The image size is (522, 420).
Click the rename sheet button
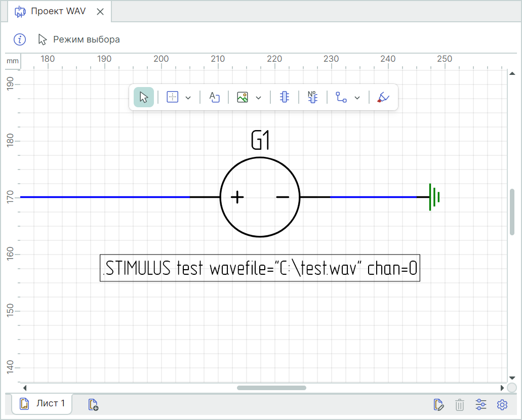click(x=439, y=404)
